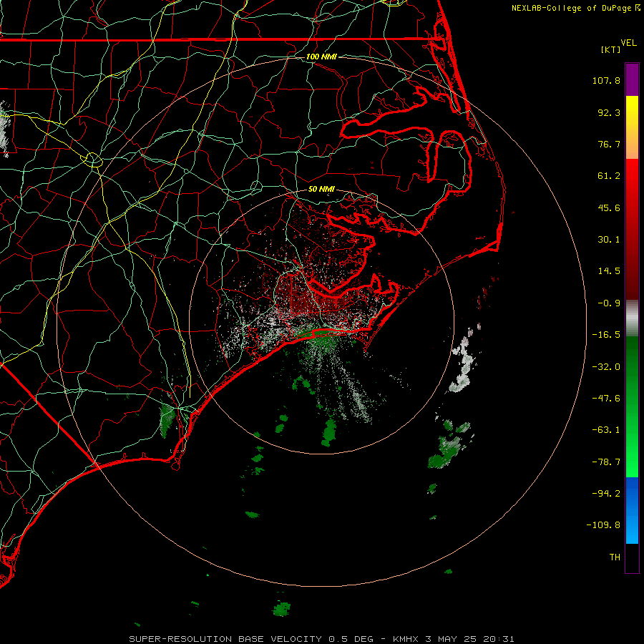Select the red band of the color bar
Screen dimensions: 644x644
(632, 229)
